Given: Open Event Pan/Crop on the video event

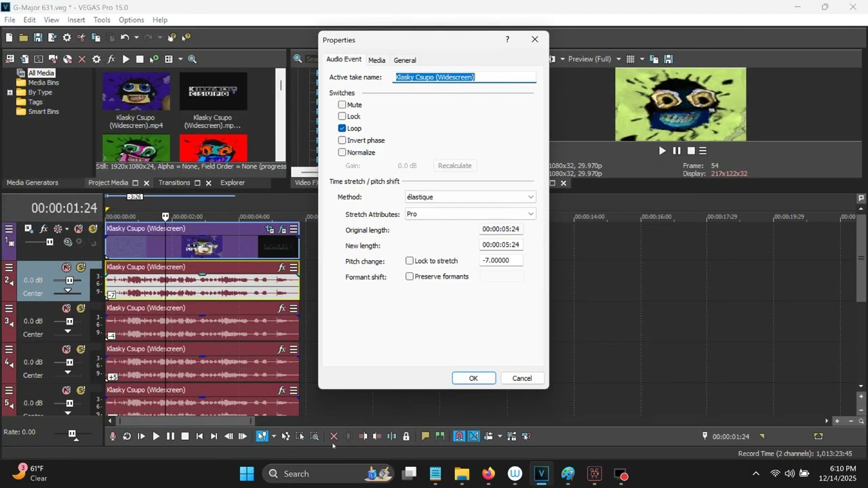Looking at the screenshot, I should [x=269, y=229].
